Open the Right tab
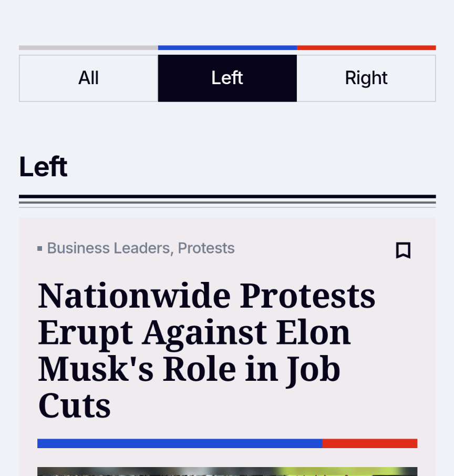 click(366, 78)
